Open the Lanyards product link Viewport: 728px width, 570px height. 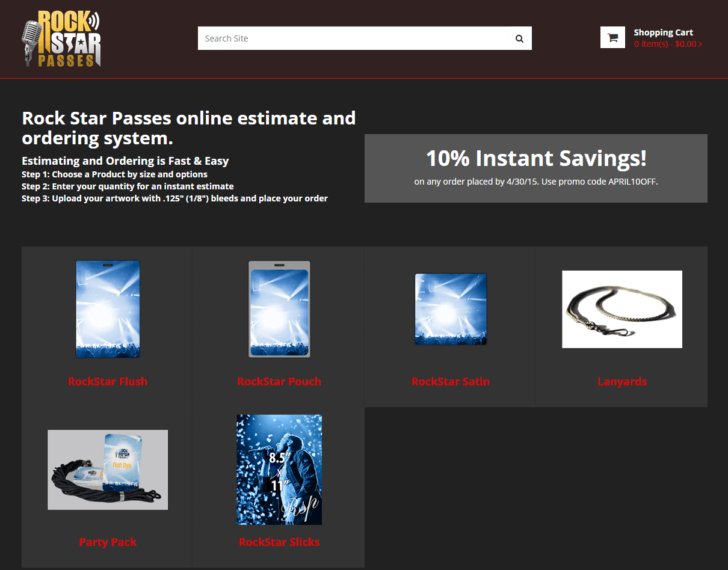point(622,381)
